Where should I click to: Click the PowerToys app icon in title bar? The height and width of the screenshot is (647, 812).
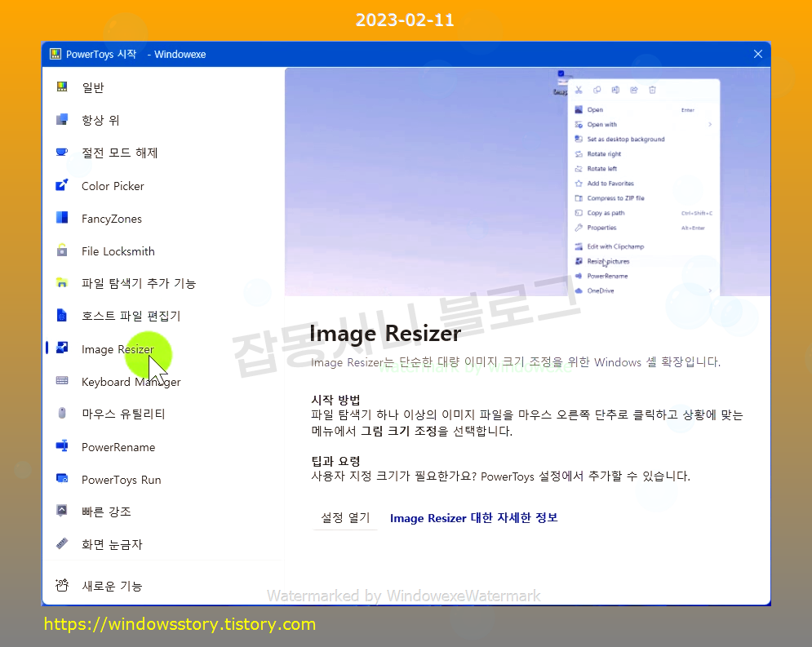click(x=55, y=54)
